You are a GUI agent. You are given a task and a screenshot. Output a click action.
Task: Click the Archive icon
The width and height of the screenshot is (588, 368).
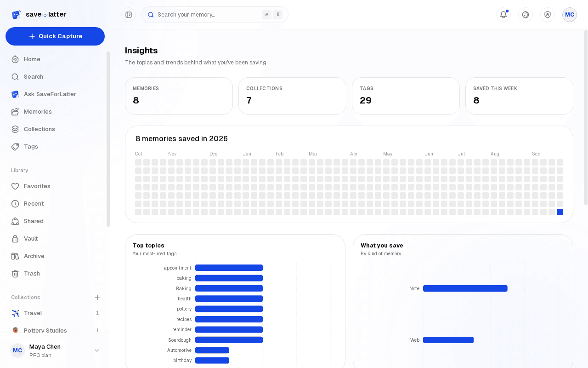[15, 256]
